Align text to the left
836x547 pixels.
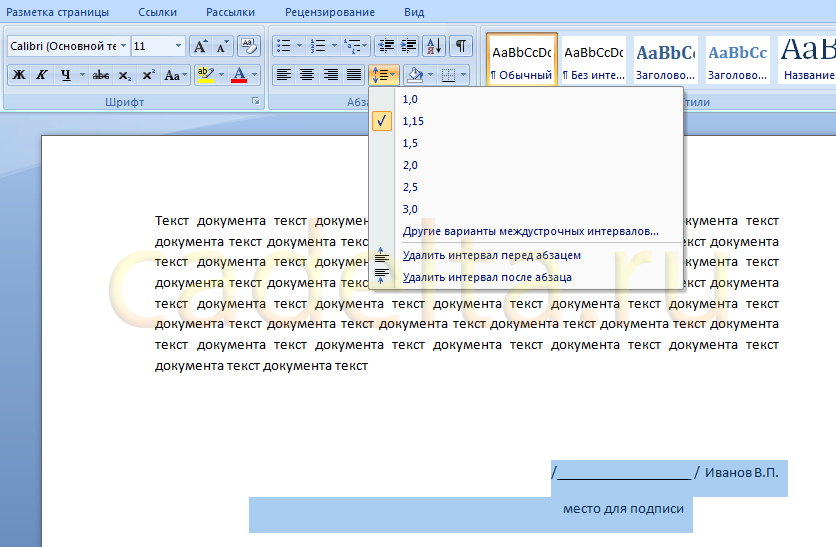click(284, 75)
